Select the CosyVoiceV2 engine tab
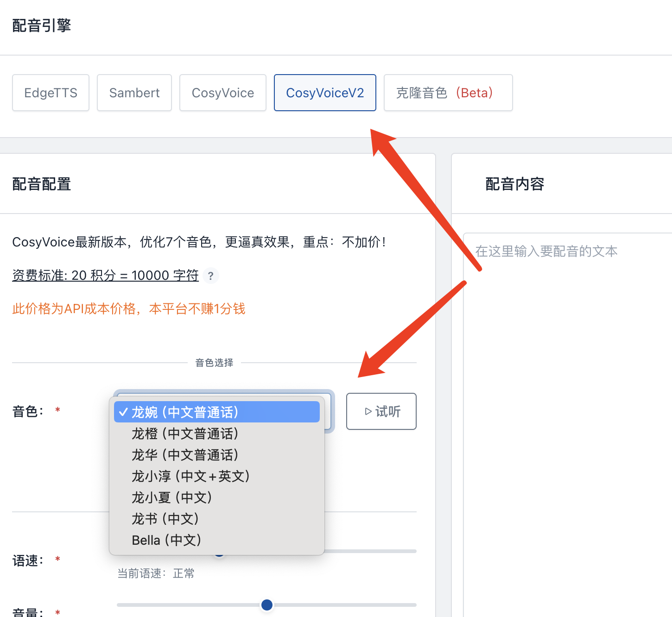Screen dimensions: 672x617 coord(325,93)
